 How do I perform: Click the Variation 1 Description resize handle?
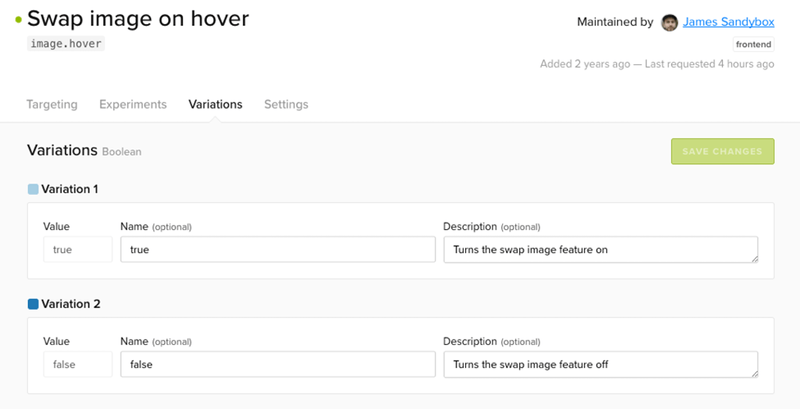coord(753,258)
